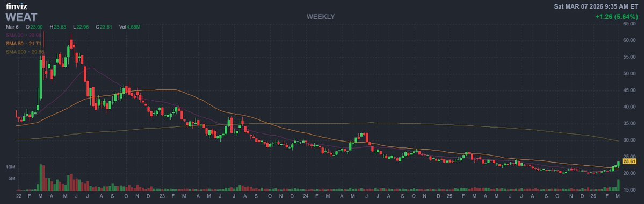Click the tallest green volume bar in March 2022
The image size is (644, 204).
(41, 177)
